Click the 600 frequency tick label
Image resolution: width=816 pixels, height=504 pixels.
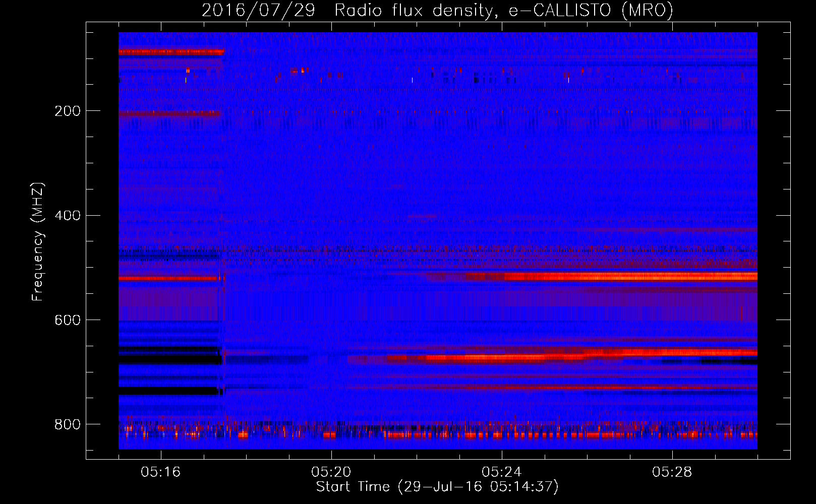tap(68, 320)
